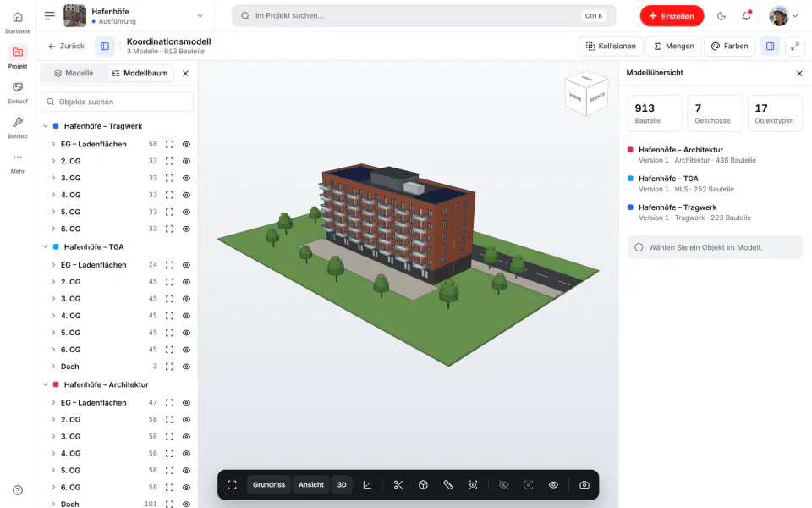This screenshot has height=508, width=812.
Task: Open the Mengen quantities panel
Action: coord(674,46)
